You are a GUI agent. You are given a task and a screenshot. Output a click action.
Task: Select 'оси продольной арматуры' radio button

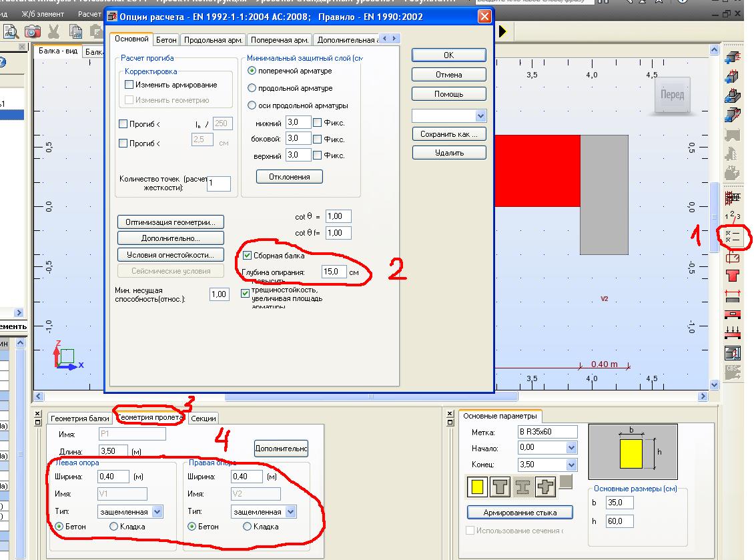tap(252, 105)
